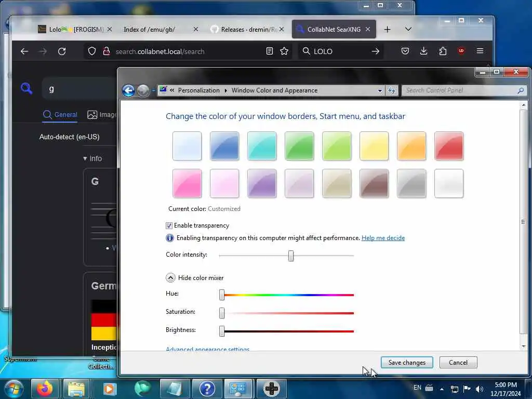Image resolution: width=532 pixels, height=399 pixels.
Task: Collapse the Hide color mixer section
Action: 170,278
